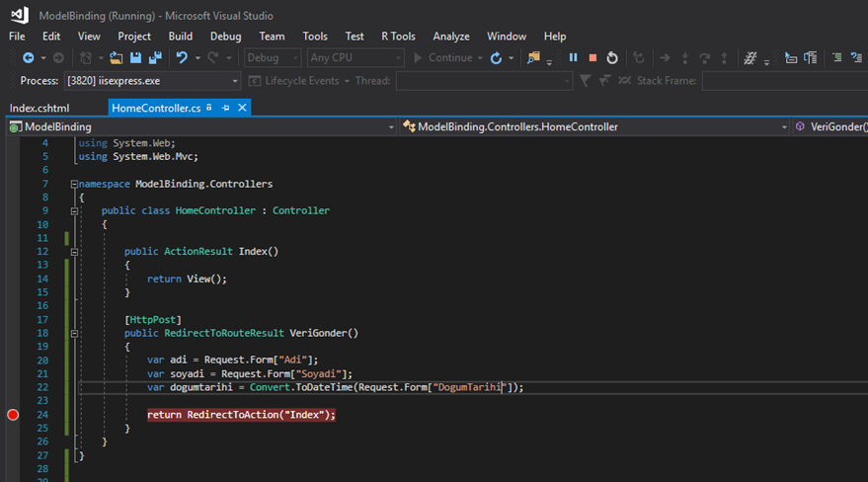This screenshot has width=868, height=482.
Task: Pause debugging with Break All icon
Action: pyautogui.click(x=574, y=57)
